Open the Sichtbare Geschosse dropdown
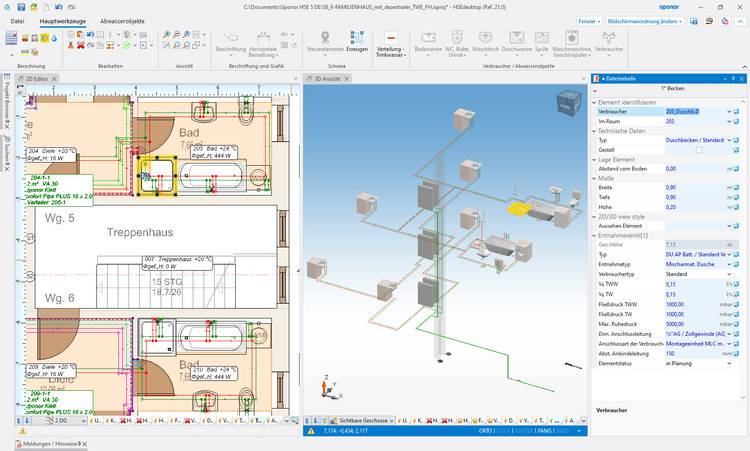 [367, 421]
